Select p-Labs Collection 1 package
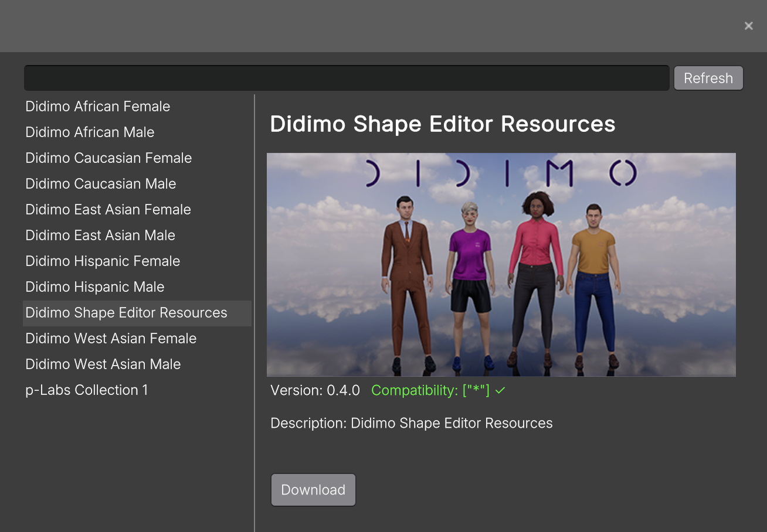This screenshot has height=532, width=767. [86, 390]
